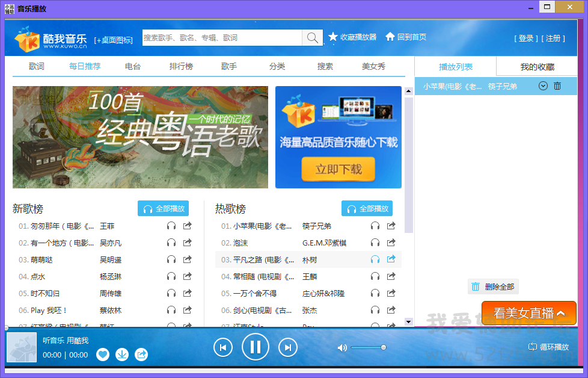
Task: Open the 歌手 tab
Action: coord(228,66)
